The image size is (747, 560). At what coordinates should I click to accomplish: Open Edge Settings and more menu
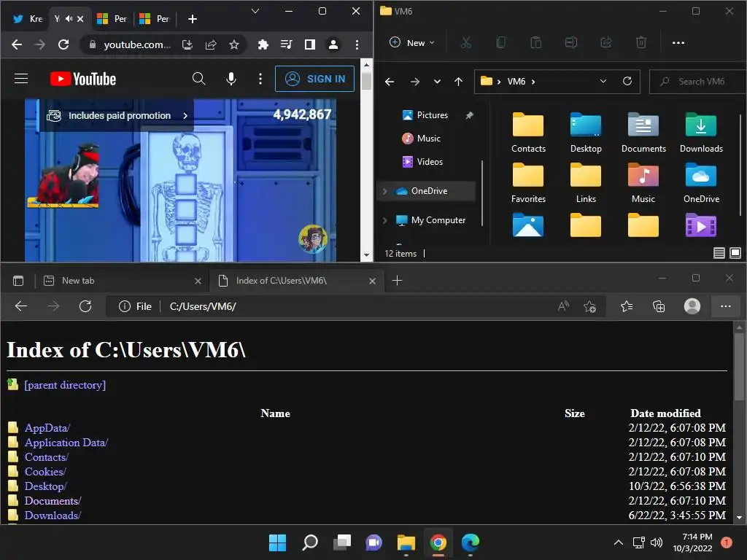pos(726,307)
